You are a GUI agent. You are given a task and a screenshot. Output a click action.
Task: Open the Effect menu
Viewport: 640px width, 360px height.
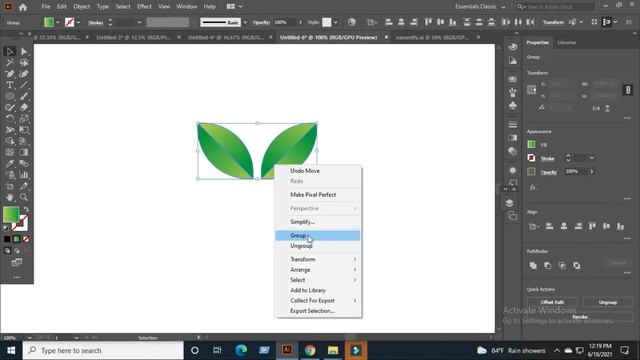[x=144, y=7]
